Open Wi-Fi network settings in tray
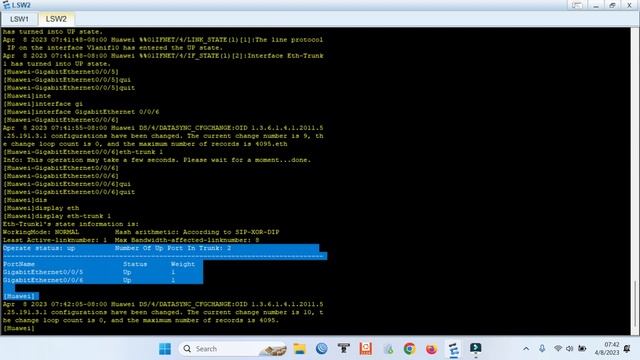Screen dimensions: 640x360 click(558, 349)
